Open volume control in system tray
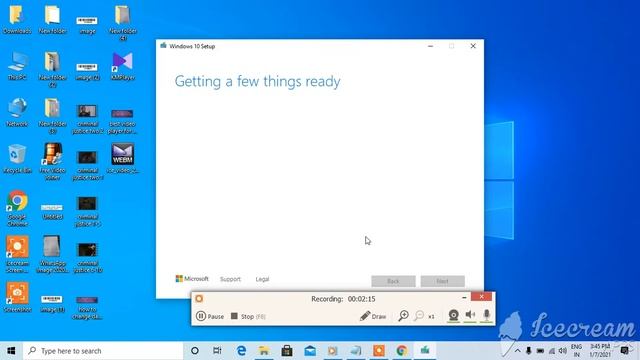This screenshot has height=360, width=640. click(563, 351)
